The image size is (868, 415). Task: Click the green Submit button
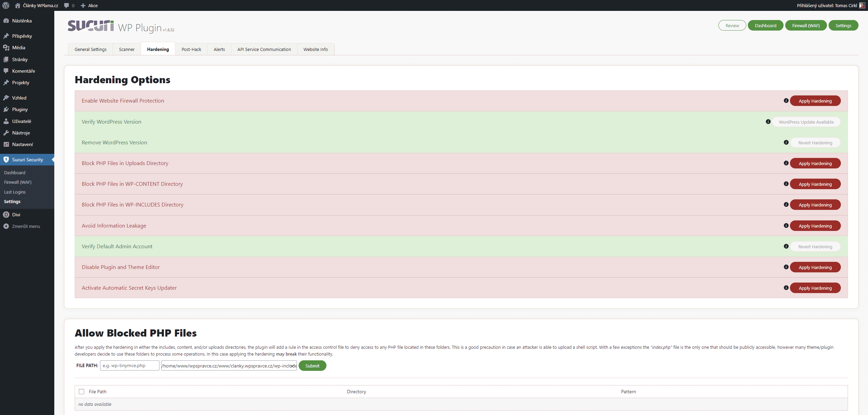[313, 366]
